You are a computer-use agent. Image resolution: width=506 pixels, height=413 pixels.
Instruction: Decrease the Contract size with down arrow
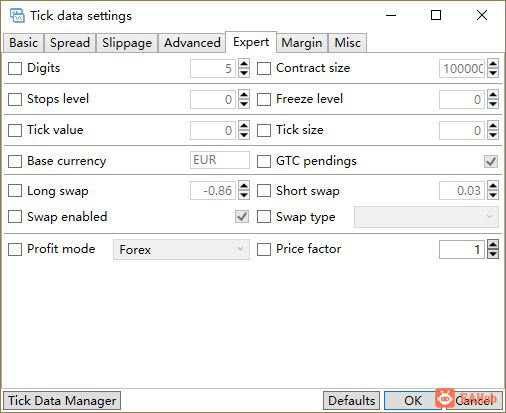[493, 73]
